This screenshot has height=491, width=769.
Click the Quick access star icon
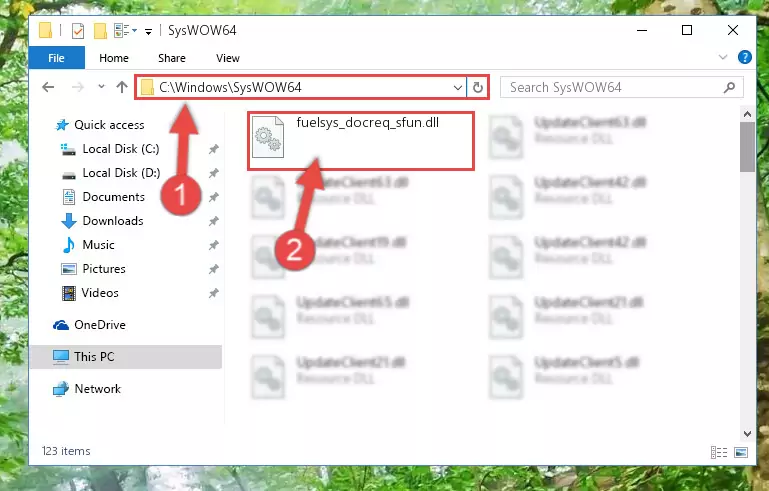pyautogui.click(x=62, y=125)
